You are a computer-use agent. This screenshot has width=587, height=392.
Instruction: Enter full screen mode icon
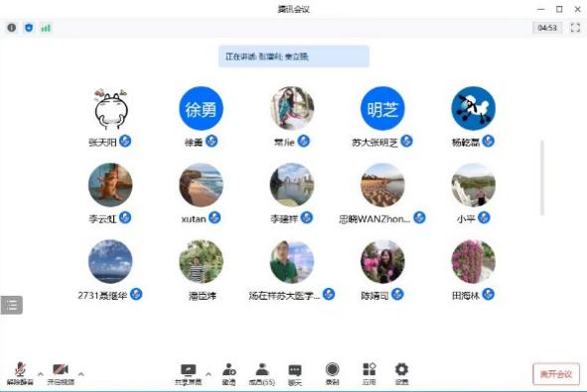(x=575, y=28)
